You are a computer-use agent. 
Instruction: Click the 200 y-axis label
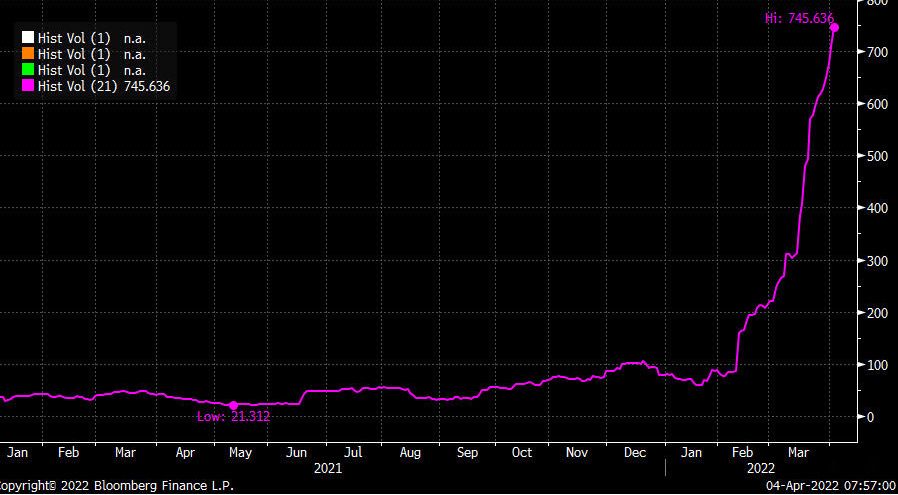tap(879, 313)
